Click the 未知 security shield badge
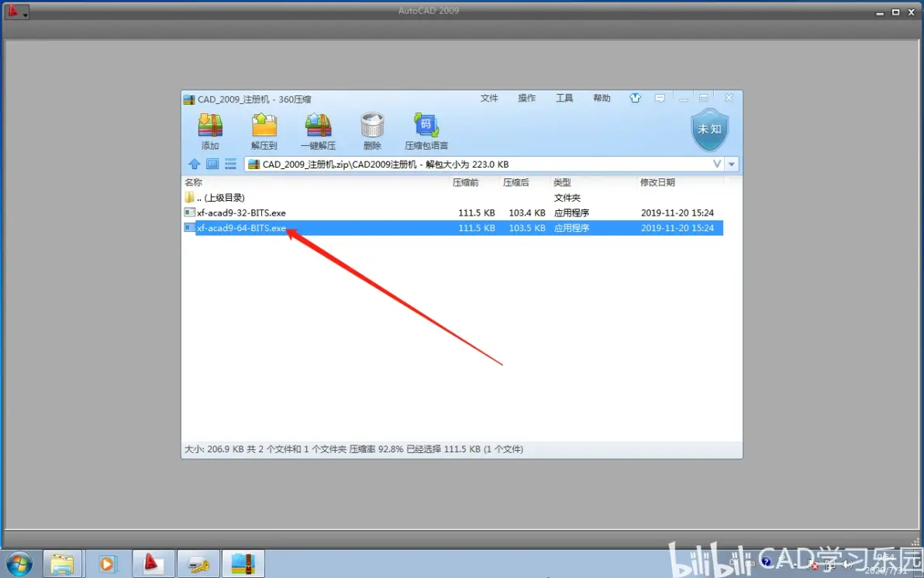Viewport: 924px width, 578px height. 709,129
